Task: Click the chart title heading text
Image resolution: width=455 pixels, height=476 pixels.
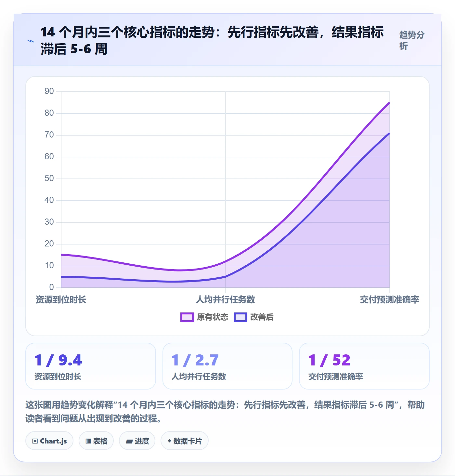Action: point(212,41)
